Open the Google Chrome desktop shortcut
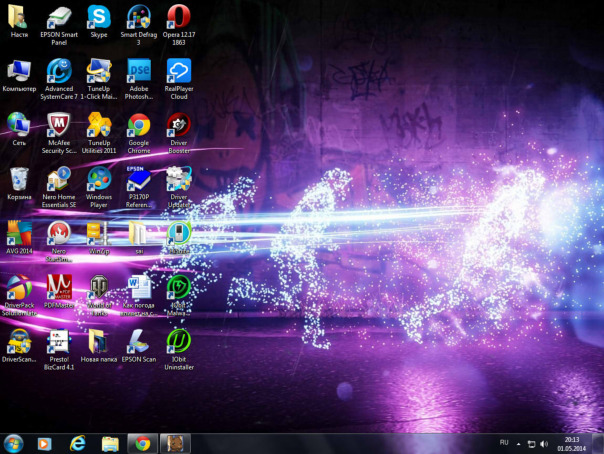 (x=138, y=125)
